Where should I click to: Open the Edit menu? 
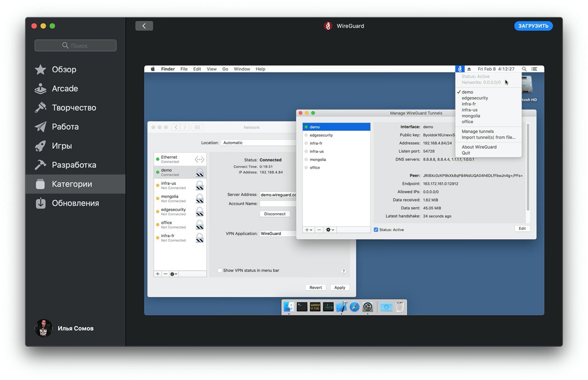[x=197, y=69]
